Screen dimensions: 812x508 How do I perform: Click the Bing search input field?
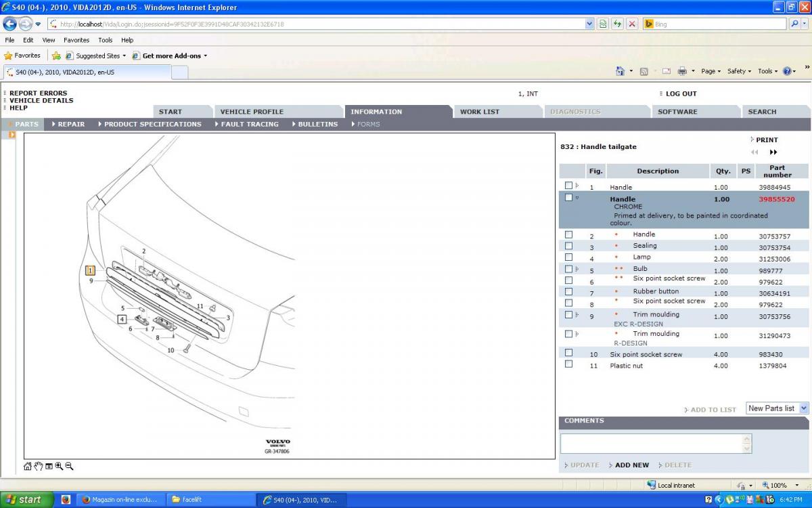[714, 24]
